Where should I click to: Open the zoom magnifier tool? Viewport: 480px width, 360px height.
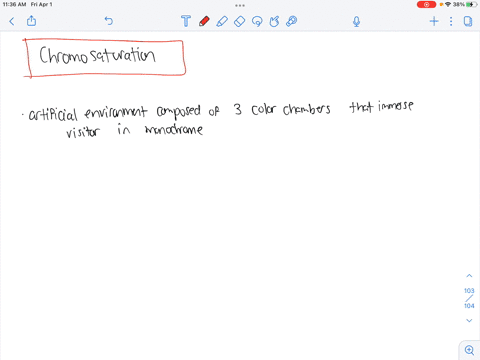[x=469, y=350]
